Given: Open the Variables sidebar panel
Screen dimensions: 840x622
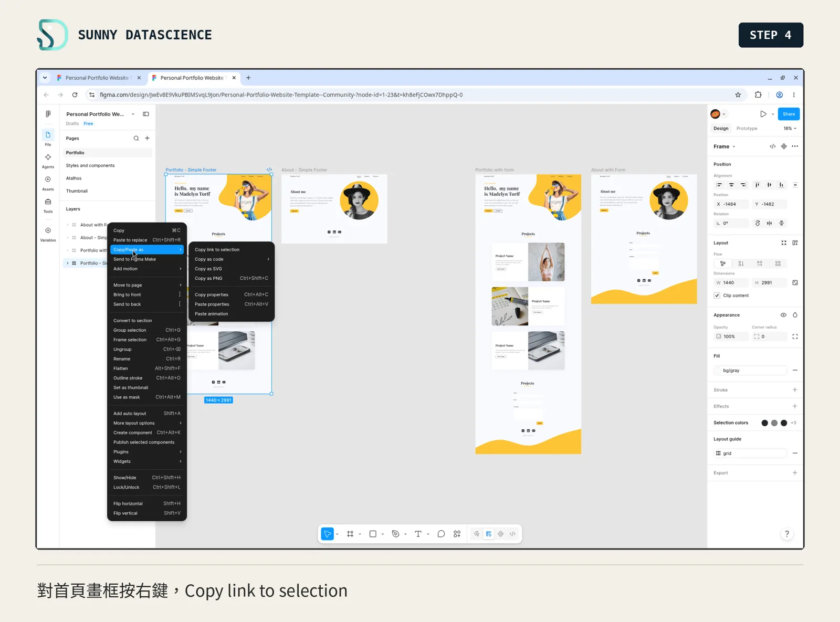Looking at the screenshot, I should [x=48, y=234].
